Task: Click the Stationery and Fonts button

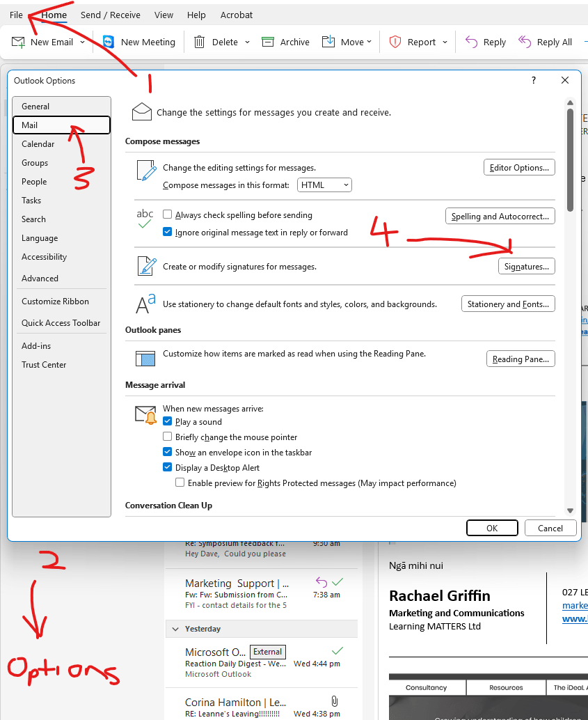Action: [x=508, y=304]
